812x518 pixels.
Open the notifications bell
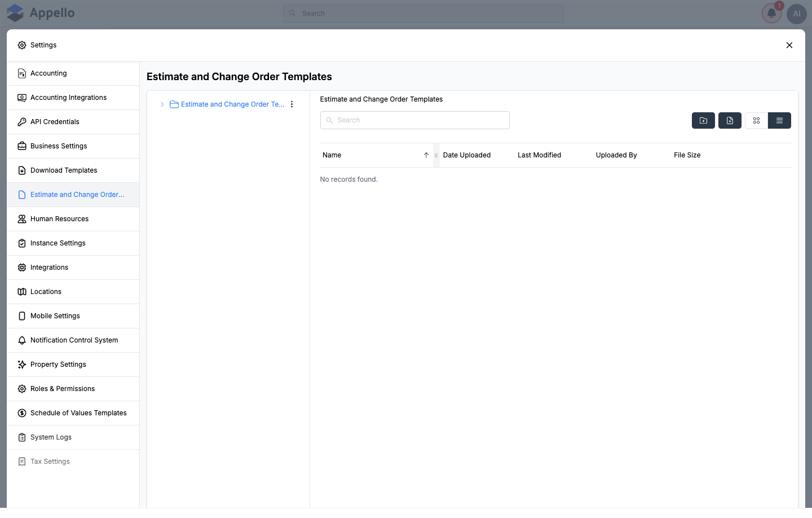[771, 14]
